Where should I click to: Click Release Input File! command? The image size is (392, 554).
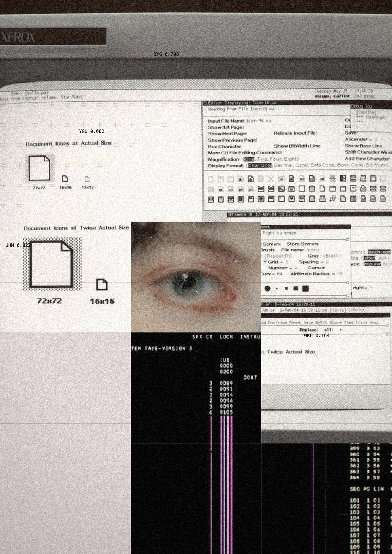[295, 133]
